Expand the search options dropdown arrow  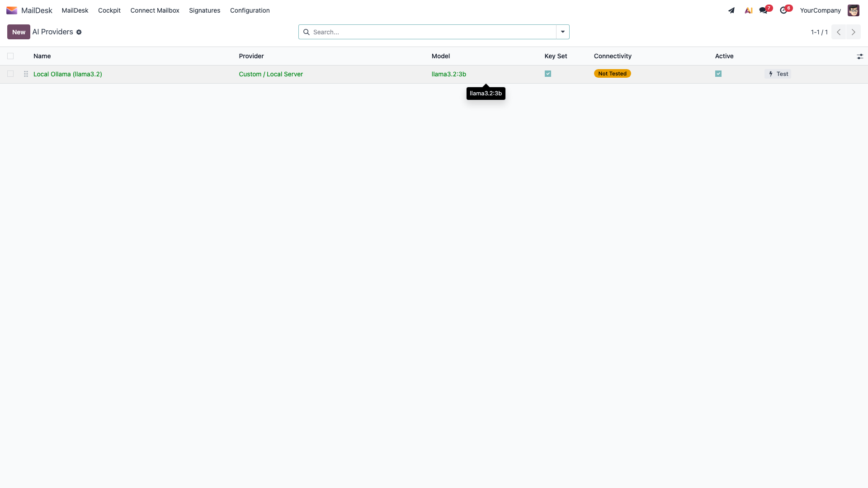[563, 32]
